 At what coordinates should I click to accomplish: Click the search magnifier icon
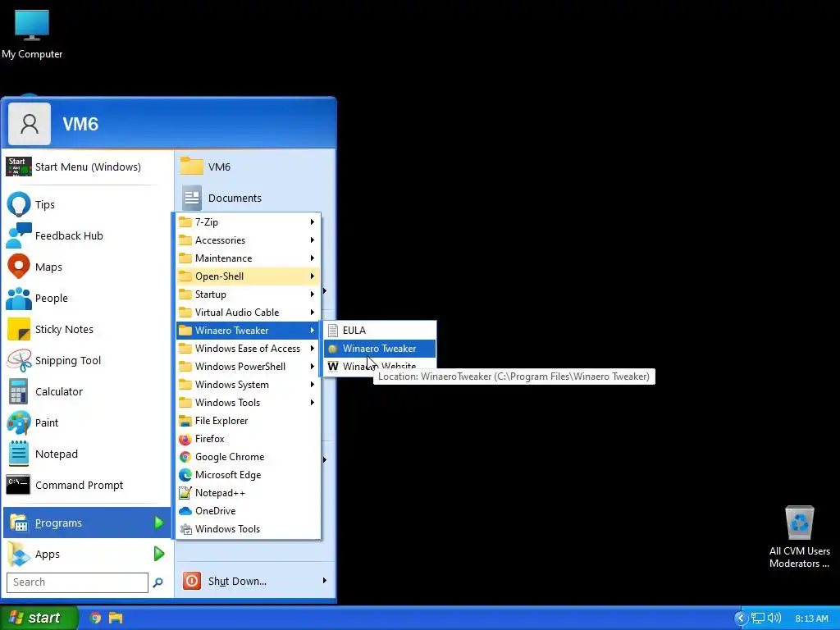pyautogui.click(x=157, y=582)
